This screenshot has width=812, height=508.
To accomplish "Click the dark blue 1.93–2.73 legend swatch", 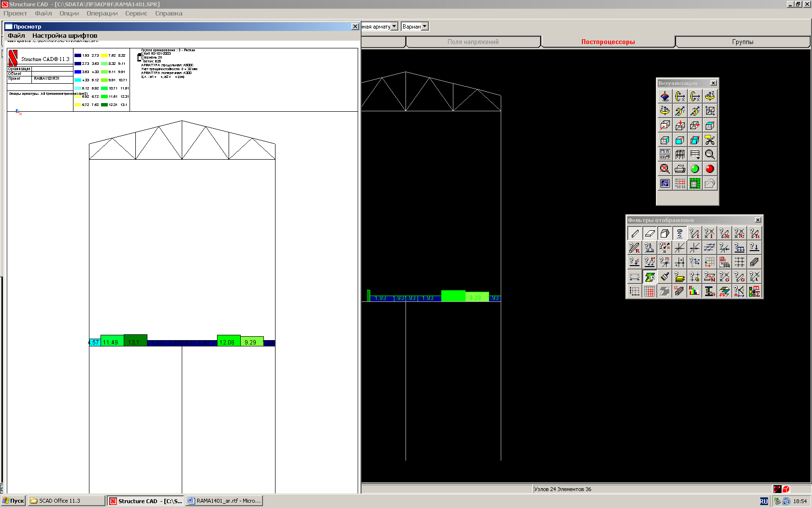I will (x=78, y=56).
